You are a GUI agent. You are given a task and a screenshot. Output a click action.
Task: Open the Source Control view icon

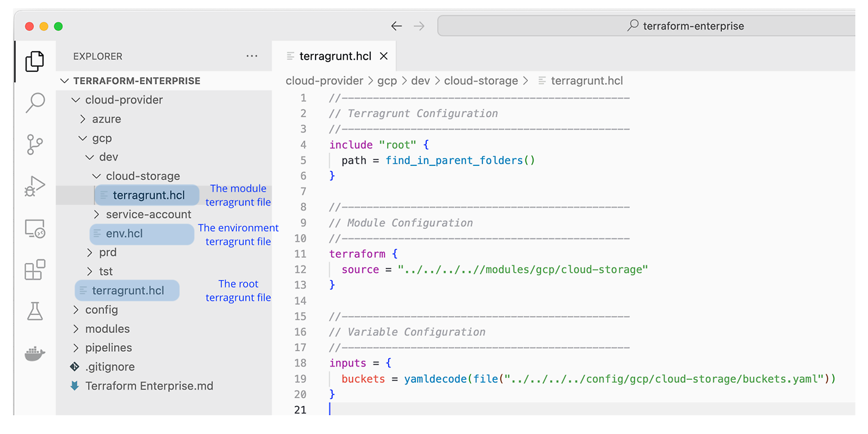pos(35,144)
